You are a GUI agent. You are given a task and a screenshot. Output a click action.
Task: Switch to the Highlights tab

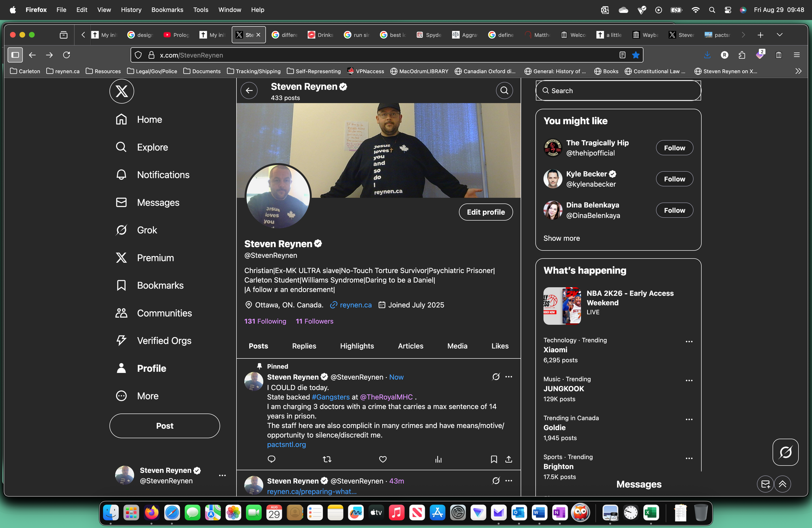point(357,346)
